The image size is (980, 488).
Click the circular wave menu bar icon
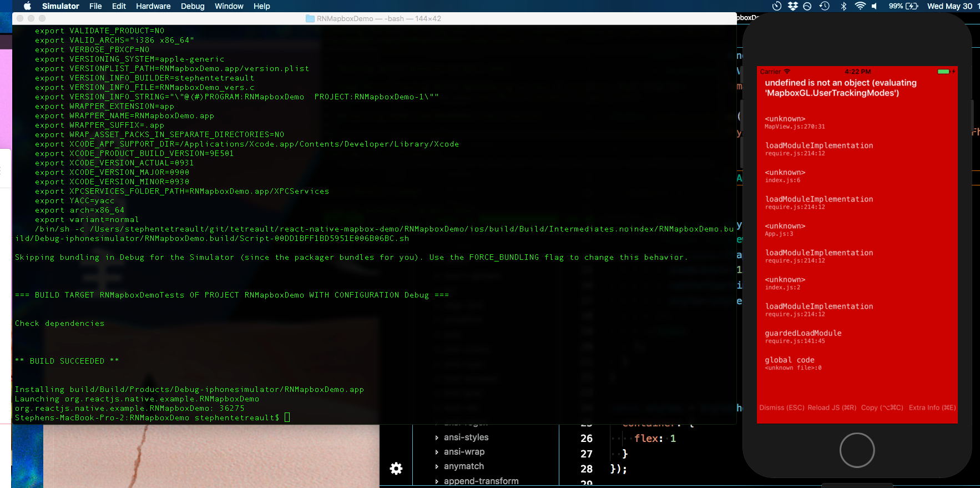click(x=807, y=6)
